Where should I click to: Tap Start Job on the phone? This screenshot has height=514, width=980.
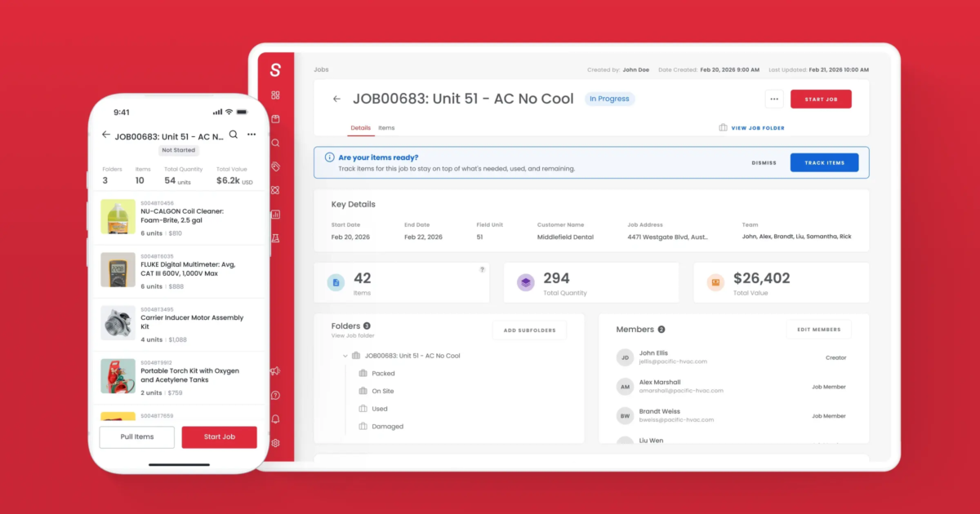click(x=219, y=436)
